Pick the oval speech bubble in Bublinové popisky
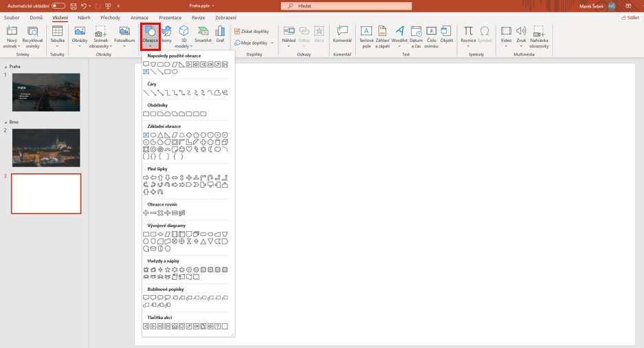This screenshot has width=644, height=348. (160, 298)
